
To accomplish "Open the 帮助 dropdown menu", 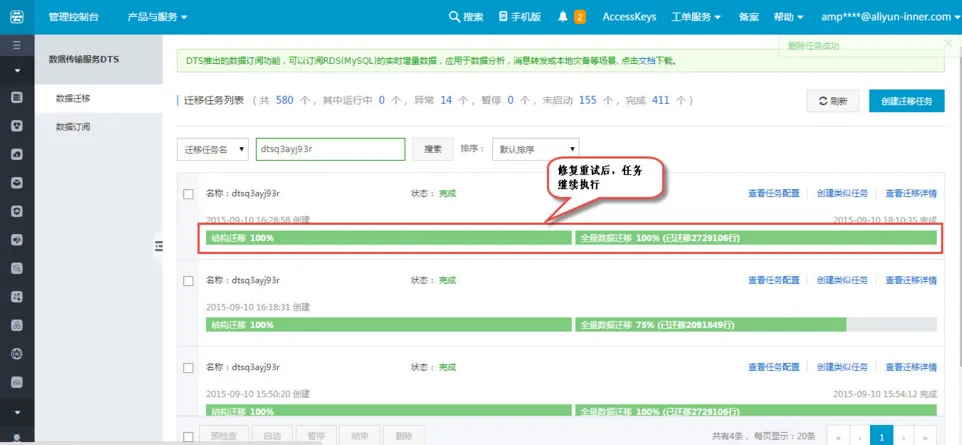I will point(788,17).
